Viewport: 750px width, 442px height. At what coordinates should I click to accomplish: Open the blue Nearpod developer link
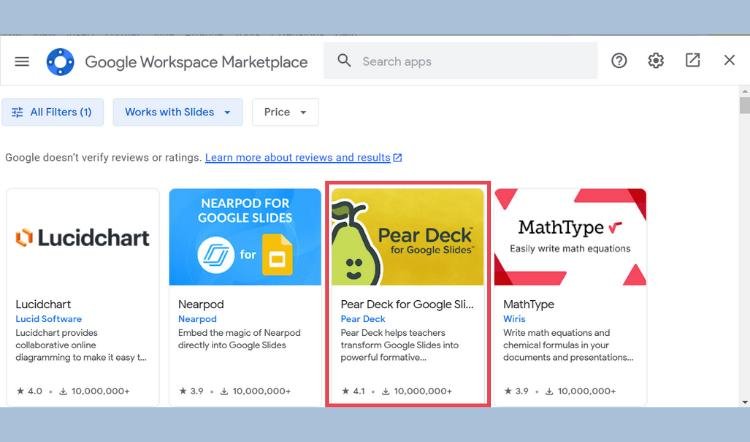197,319
